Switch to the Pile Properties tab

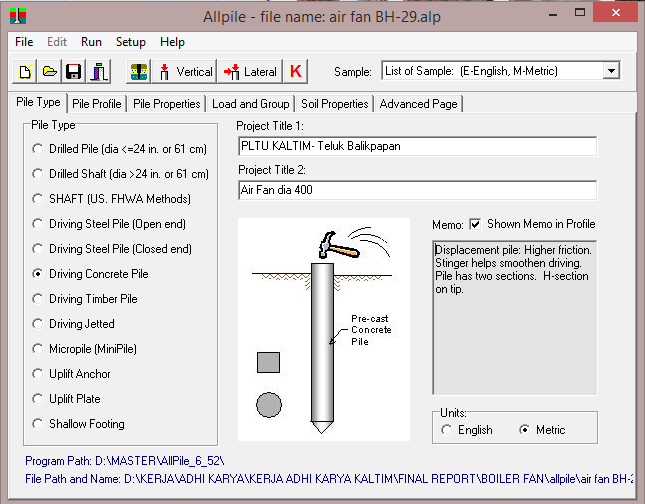coord(167,104)
